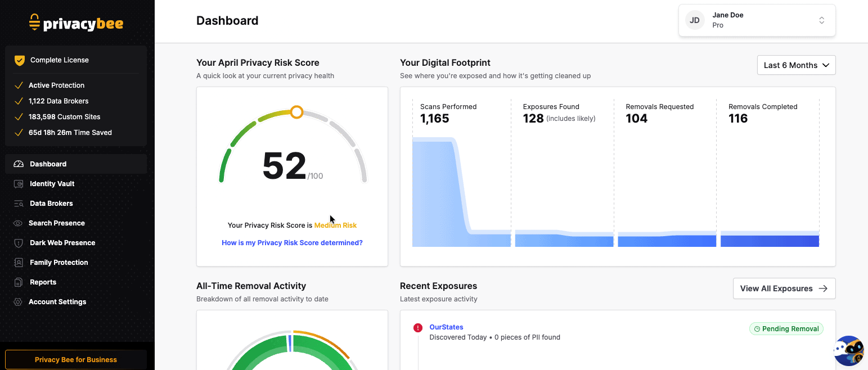
Task: Click the up-down chevrons beside Jane Doe
Action: (x=821, y=20)
